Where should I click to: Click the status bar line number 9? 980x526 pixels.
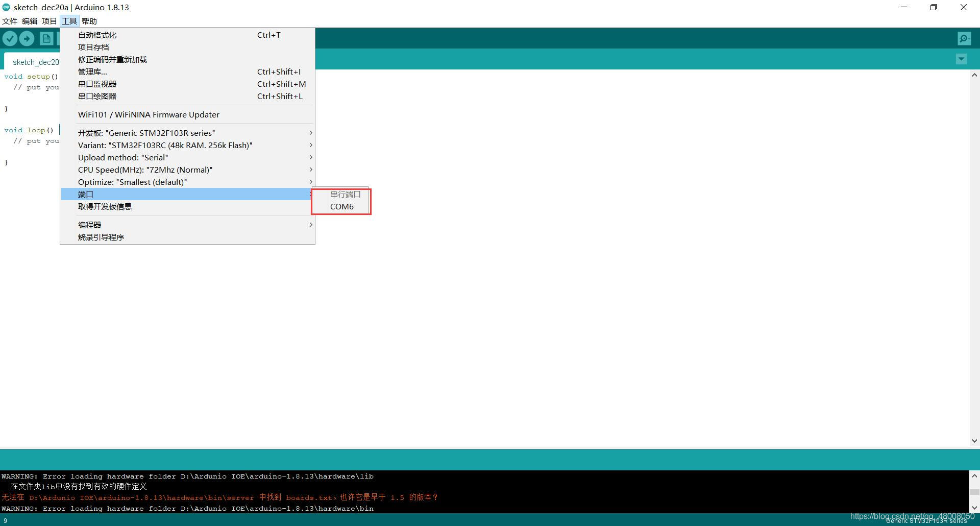(x=5, y=521)
